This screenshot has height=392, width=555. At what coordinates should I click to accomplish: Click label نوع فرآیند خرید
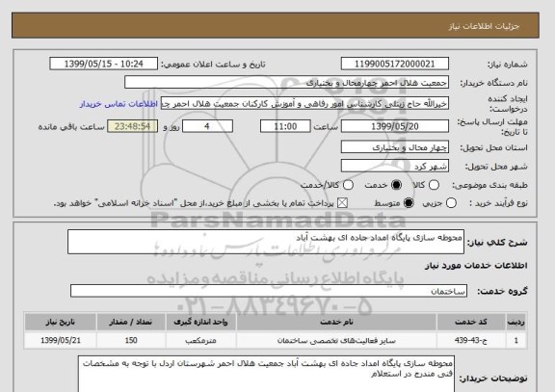(498, 203)
